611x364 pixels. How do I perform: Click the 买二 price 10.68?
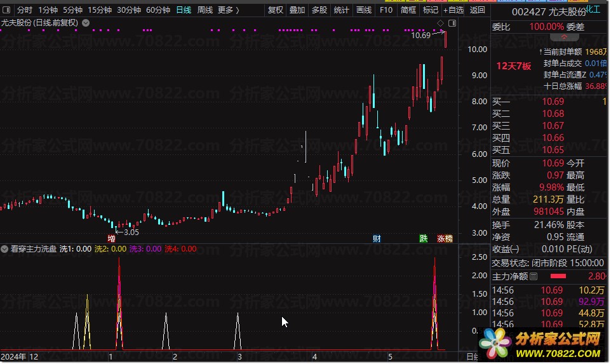click(x=553, y=114)
